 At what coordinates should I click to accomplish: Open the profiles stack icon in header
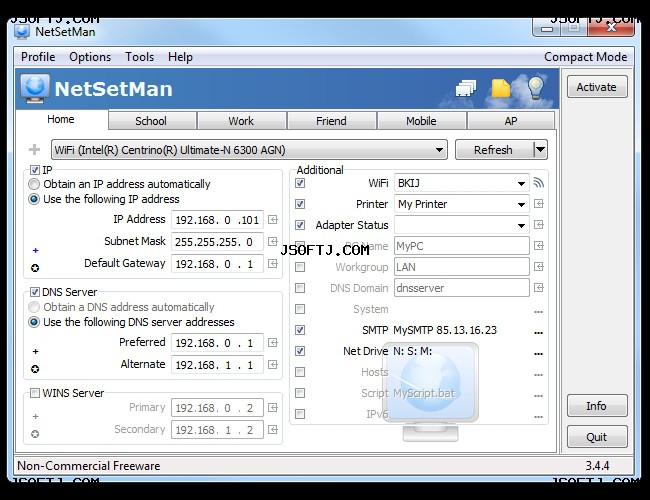tap(466, 88)
